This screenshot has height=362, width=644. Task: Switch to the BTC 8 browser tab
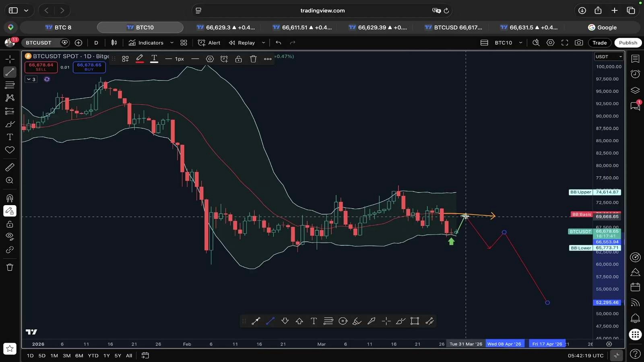pos(58,27)
